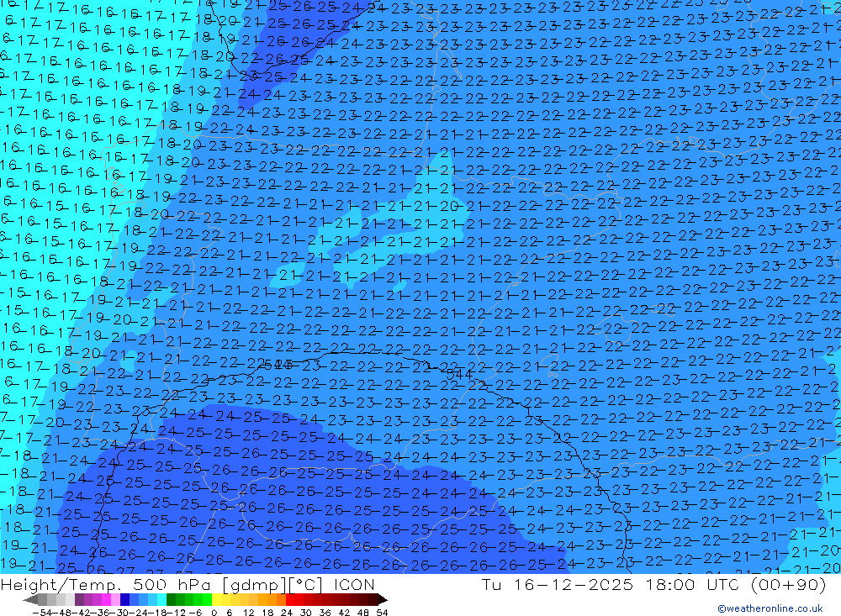Click the dark purple swatch above -42
This screenshot has height=616, width=841.
pyautogui.click(x=79, y=600)
